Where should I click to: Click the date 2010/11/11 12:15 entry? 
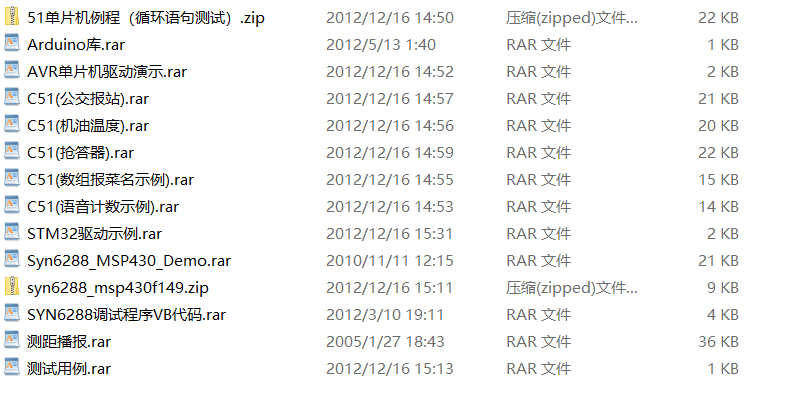tap(389, 261)
